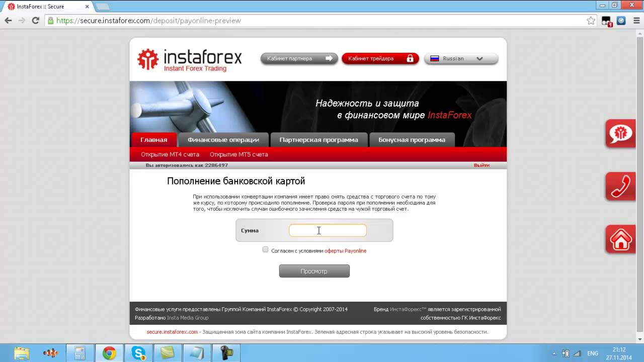Viewport: 644px width, 362px height.
Task: Open the оферты Payonline link
Action: coord(345,251)
